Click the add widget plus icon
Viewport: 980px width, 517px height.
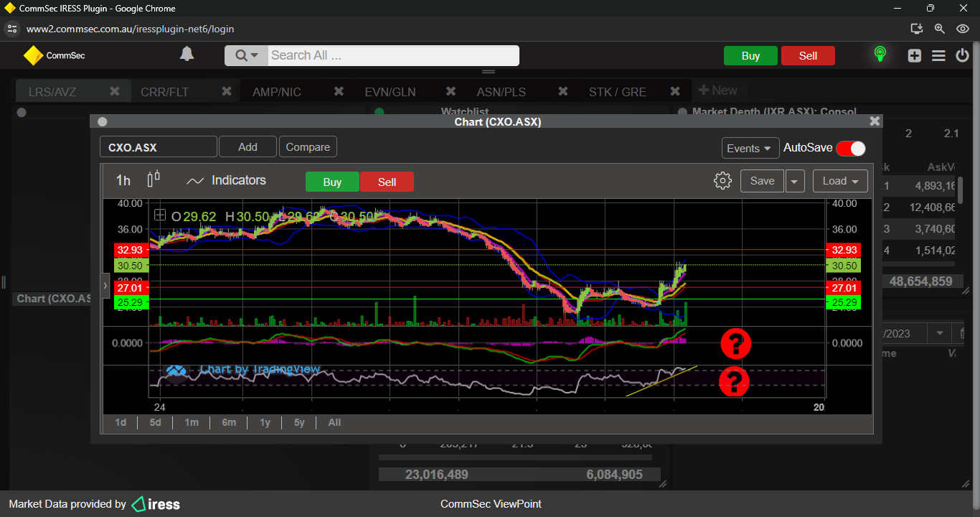(914, 55)
